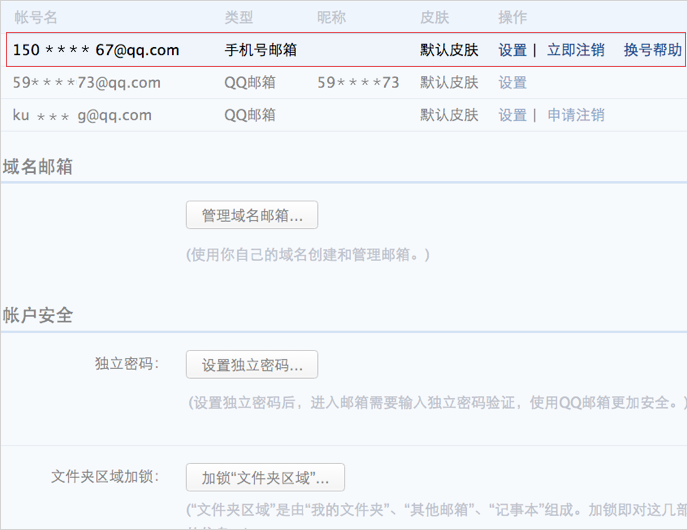688x530 pixels.
Task: Click the 帐户安全 section heading
Action: click(x=38, y=315)
